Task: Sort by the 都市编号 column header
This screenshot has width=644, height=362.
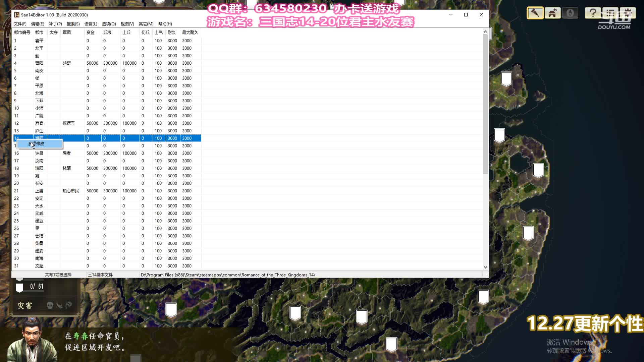Action: (x=22, y=33)
